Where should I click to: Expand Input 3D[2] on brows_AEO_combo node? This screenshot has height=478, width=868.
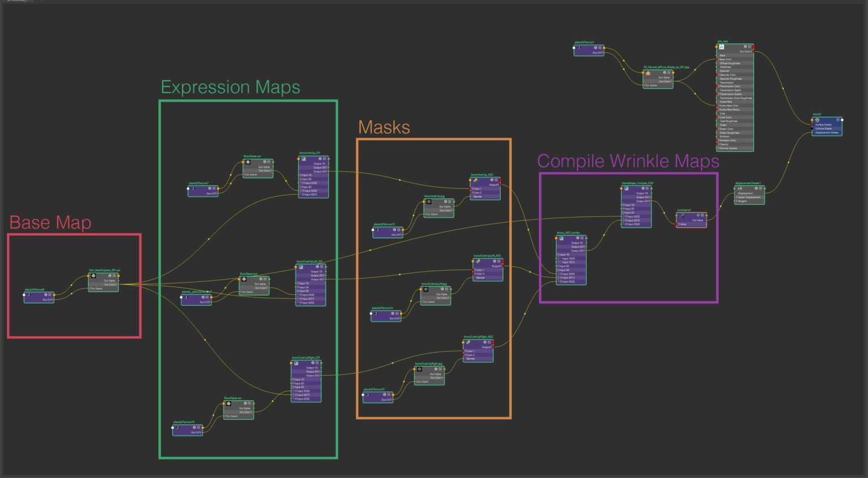pos(561,281)
